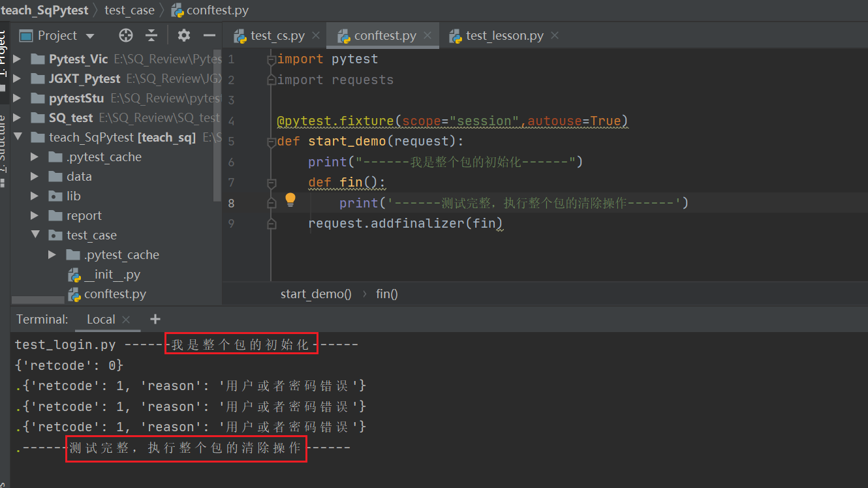Click conftest.py in the path breadcrumb

point(217,10)
